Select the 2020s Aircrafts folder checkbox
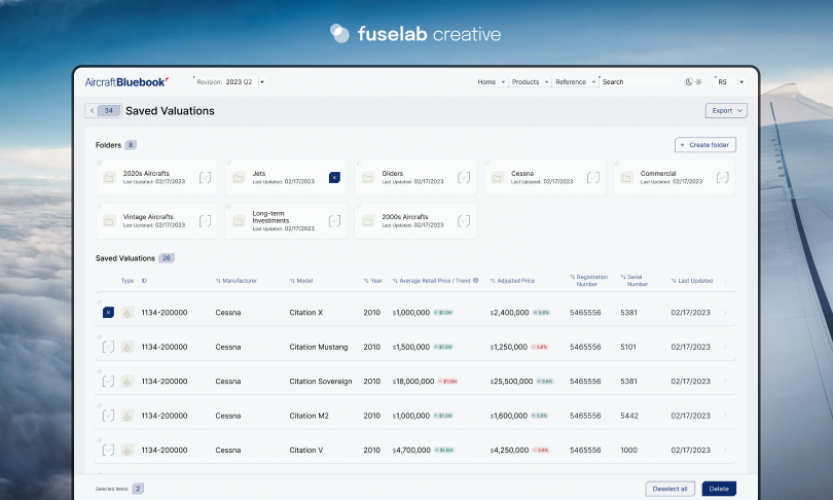 (x=205, y=177)
